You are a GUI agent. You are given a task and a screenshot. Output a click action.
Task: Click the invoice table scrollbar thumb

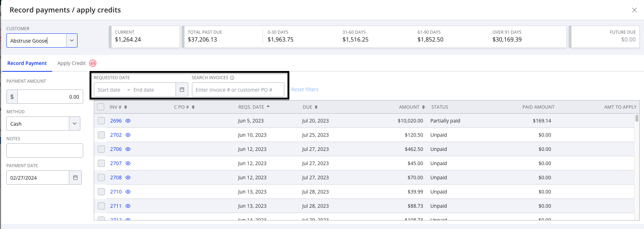[637, 118]
